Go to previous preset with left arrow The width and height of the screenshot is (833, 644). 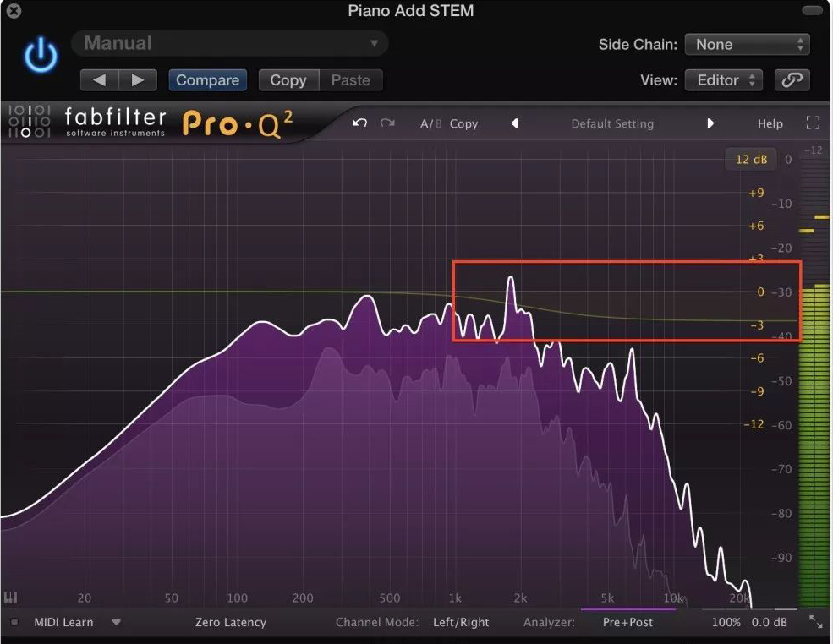pyautogui.click(x=99, y=80)
